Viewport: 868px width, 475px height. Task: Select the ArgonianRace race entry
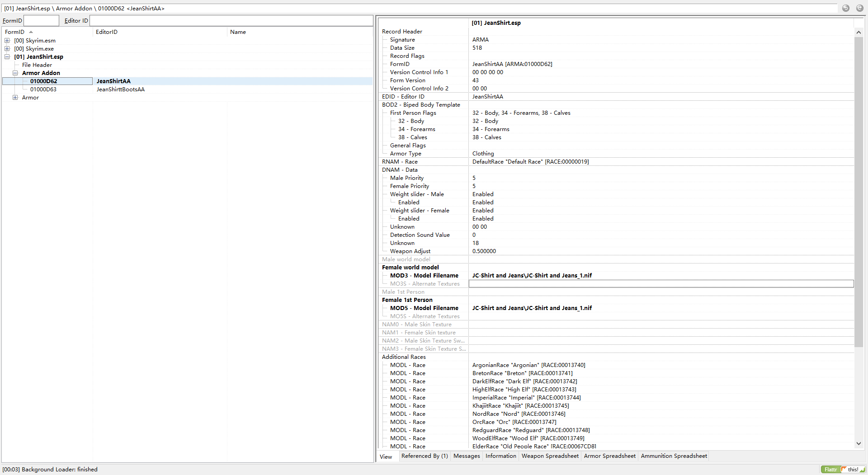529,365
